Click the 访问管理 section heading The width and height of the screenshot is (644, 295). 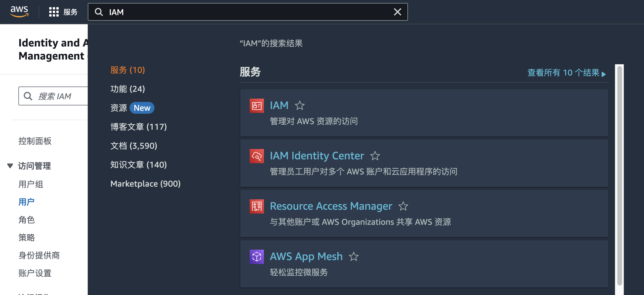click(34, 166)
